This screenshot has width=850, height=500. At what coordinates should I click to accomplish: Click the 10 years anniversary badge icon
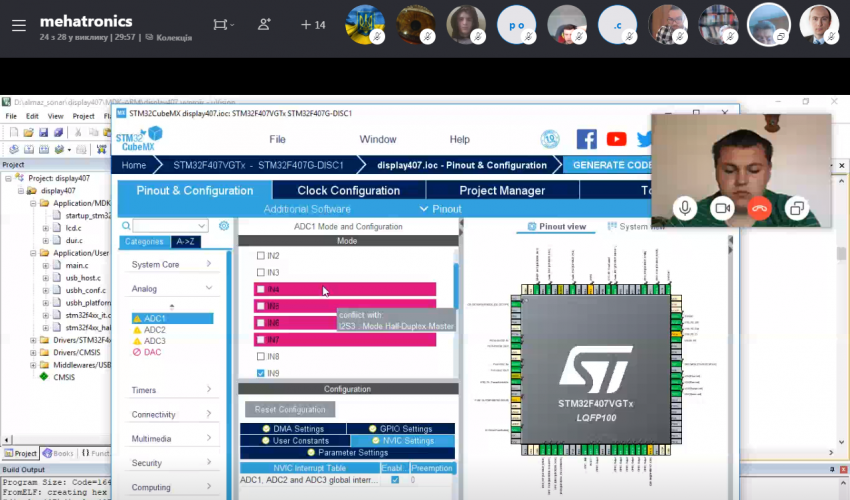(x=550, y=139)
